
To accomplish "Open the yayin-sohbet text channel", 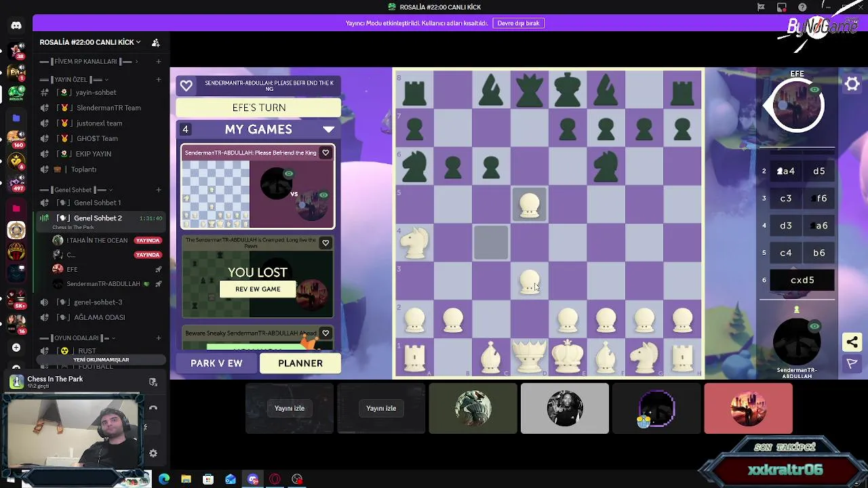I will (100, 92).
